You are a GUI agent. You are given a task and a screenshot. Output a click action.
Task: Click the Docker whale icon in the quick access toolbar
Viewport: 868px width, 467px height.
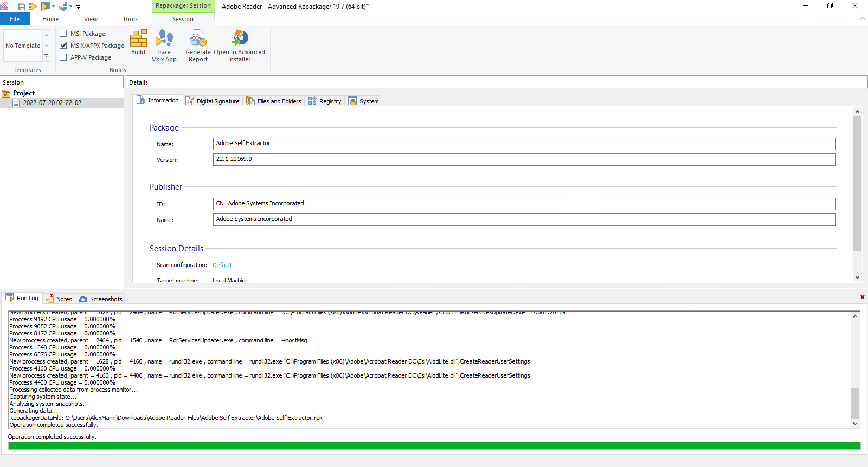click(63, 7)
